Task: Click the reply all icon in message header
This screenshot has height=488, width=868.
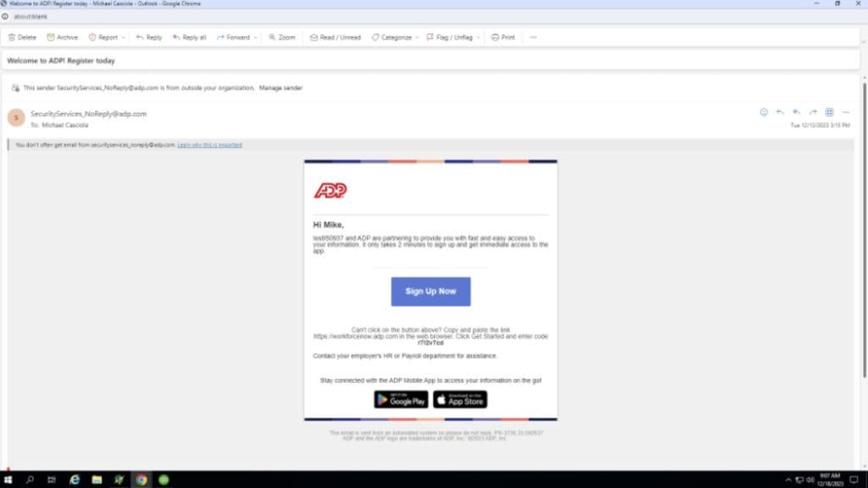Action: point(796,112)
